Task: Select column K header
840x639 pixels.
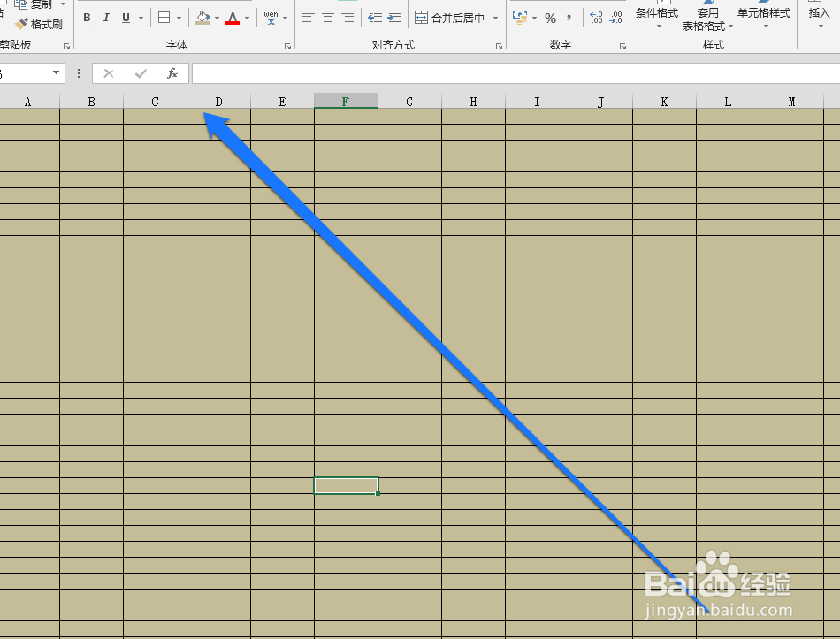Action: click(x=664, y=102)
